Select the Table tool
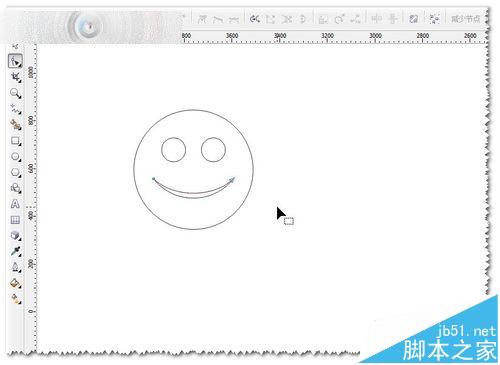This screenshot has height=365, width=500. pos(15,220)
